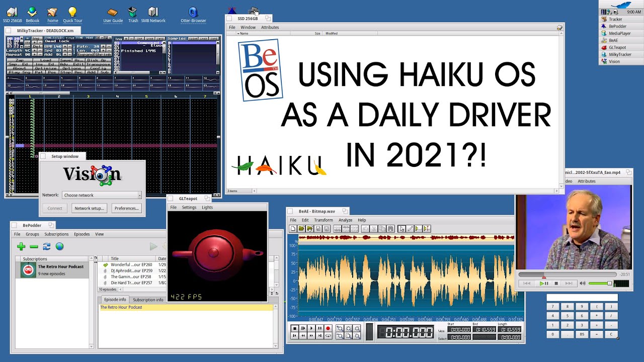Pause playback in BeAE transport
Image resolution: width=644 pixels, height=362 pixels.
click(320, 328)
